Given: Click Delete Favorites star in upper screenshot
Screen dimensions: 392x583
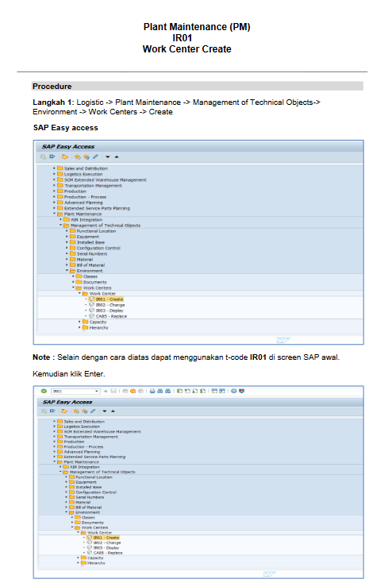Looking at the screenshot, I should coord(86,157).
